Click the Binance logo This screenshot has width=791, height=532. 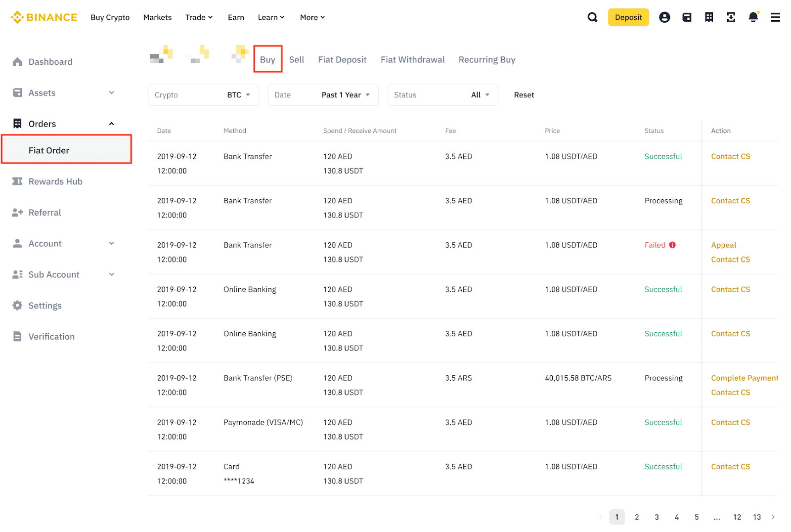(44, 17)
